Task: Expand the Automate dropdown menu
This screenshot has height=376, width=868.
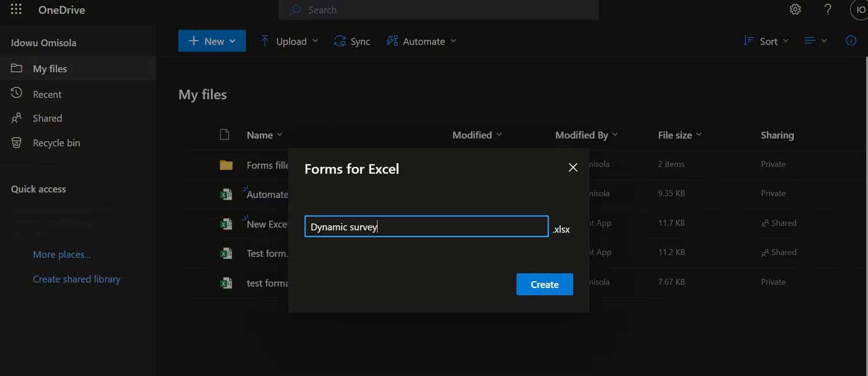Action: tap(421, 41)
